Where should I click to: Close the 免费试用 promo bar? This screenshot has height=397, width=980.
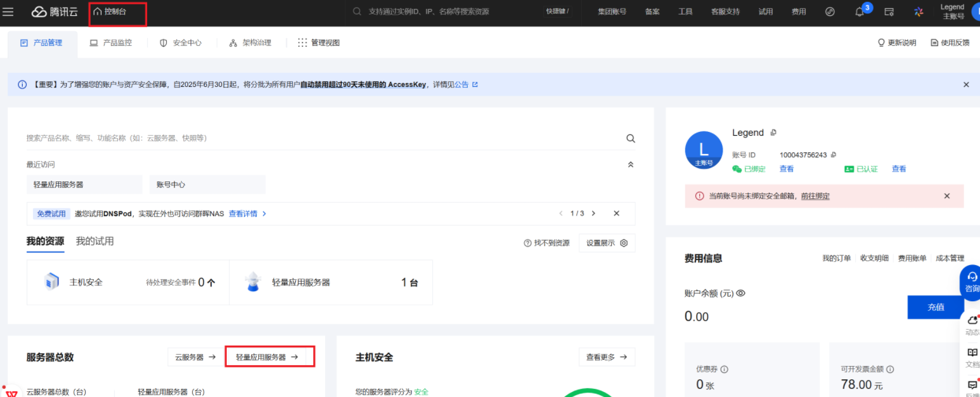616,214
